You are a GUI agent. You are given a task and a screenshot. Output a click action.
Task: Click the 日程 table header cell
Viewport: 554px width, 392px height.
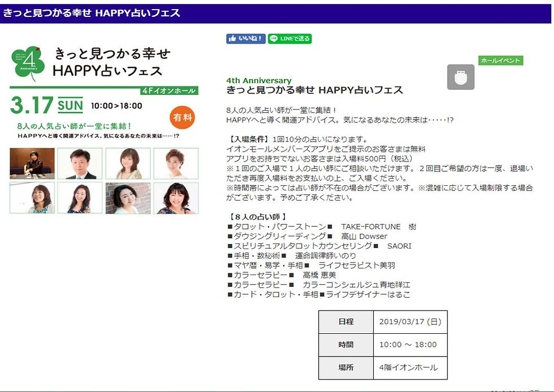(346, 322)
